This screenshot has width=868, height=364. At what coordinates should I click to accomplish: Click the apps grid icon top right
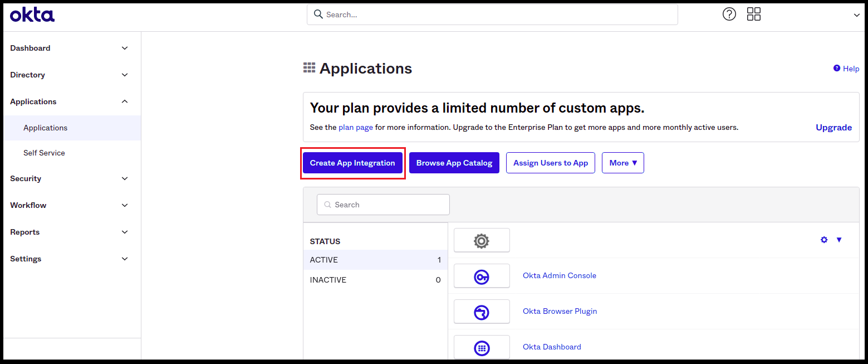click(x=754, y=14)
